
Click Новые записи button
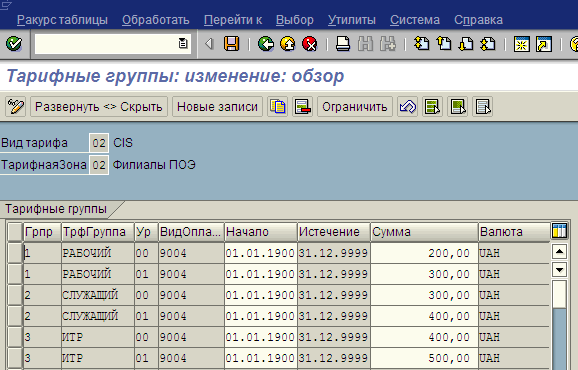217,107
